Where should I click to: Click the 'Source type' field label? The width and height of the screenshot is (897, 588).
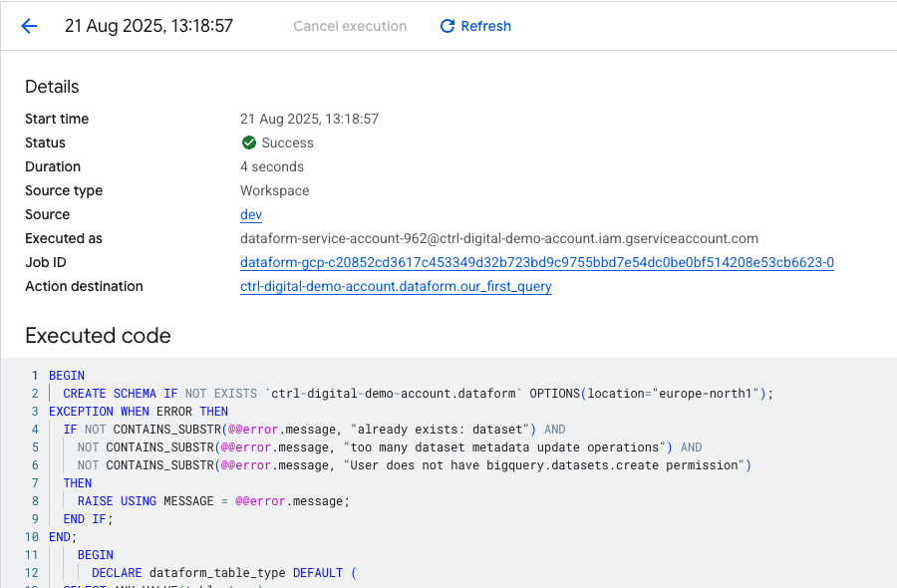pos(64,190)
